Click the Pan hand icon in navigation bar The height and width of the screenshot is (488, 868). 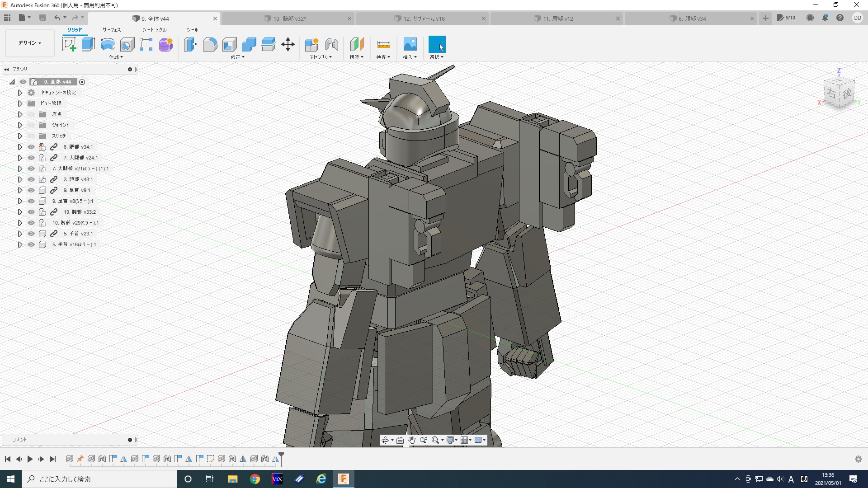(411, 440)
